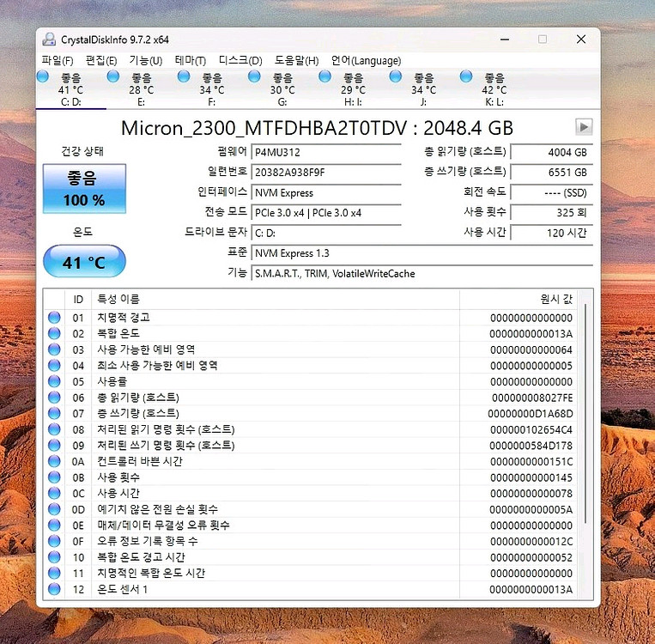Click status dot for row 0D 예기치 않은 전원 손실
Viewport: 655px width, 644px height.
pos(54,509)
